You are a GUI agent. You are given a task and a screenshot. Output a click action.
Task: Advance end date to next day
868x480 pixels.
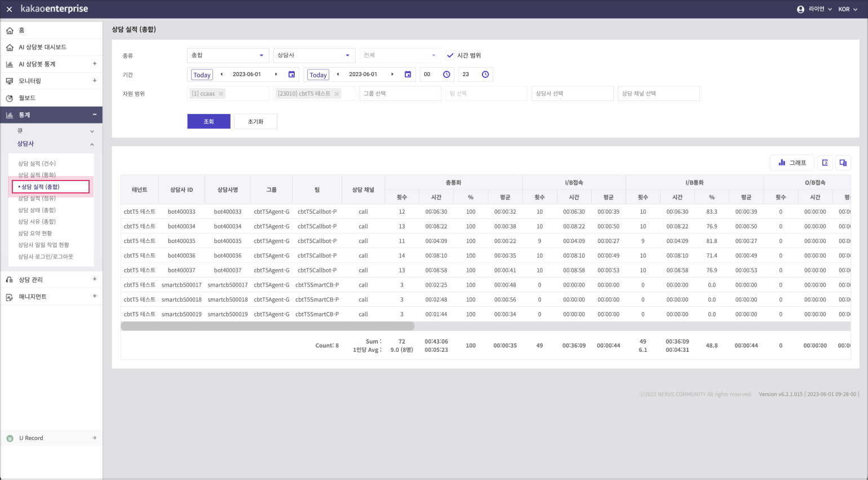point(392,74)
